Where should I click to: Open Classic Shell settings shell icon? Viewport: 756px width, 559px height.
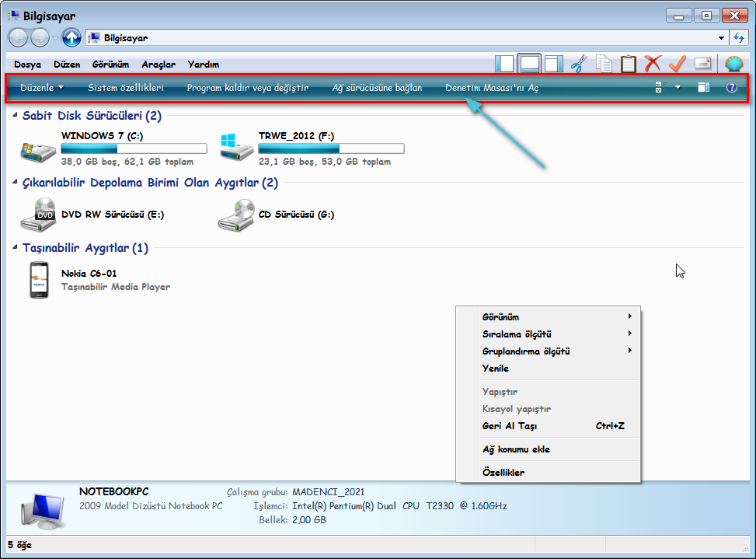pyautogui.click(x=733, y=64)
